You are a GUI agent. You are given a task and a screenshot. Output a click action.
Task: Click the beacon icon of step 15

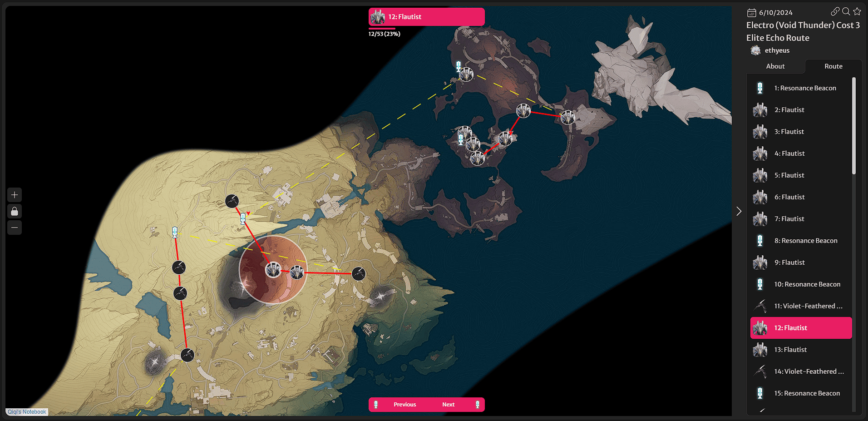pos(760,393)
